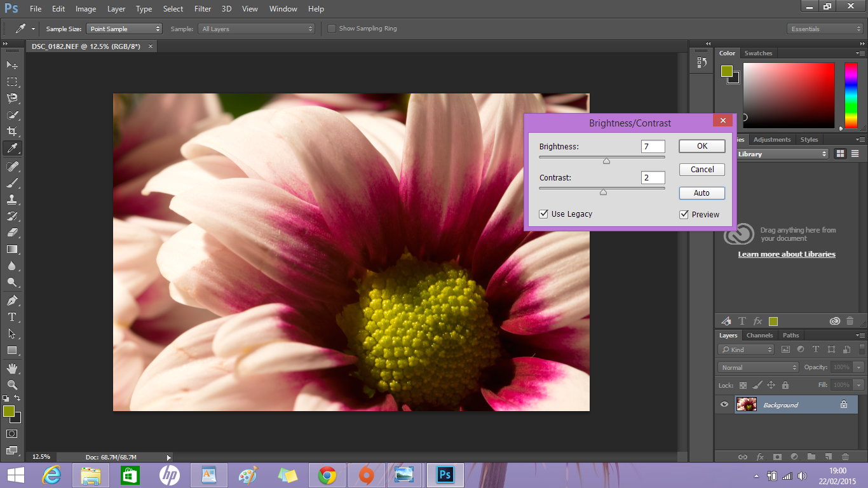
Task: Switch to the Channels tab
Action: click(759, 335)
